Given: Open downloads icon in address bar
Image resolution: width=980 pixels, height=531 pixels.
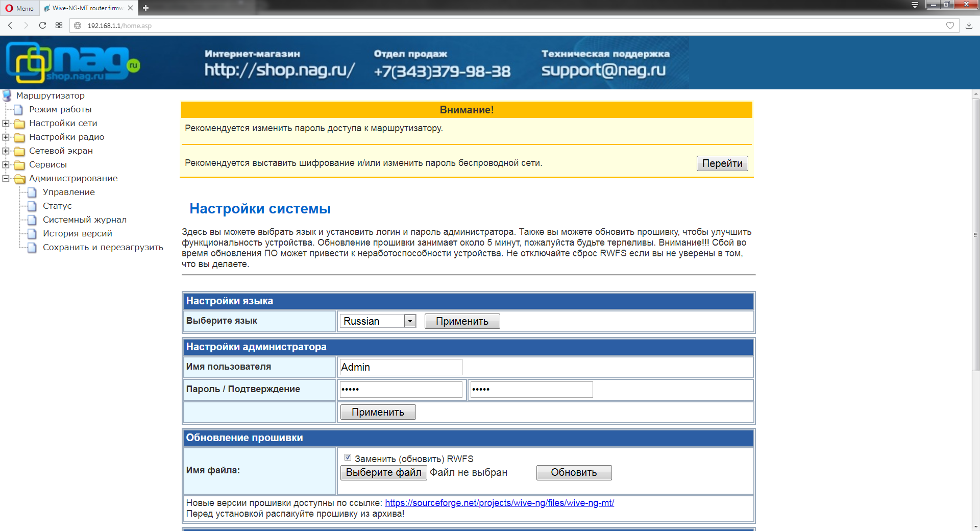Looking at the screenshot, I should [x=969, y=26].
